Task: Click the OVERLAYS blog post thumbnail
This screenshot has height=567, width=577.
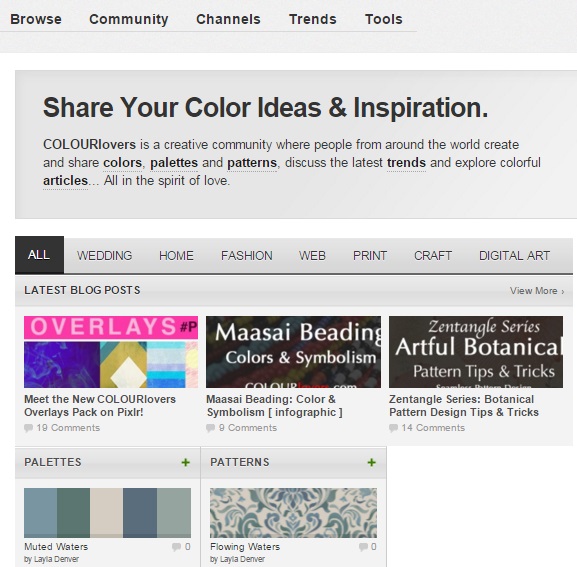Action: click(x=111, y=352)
